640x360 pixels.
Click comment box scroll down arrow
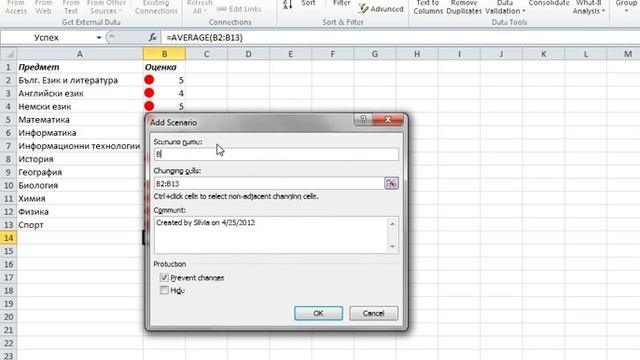click(392, 247)
